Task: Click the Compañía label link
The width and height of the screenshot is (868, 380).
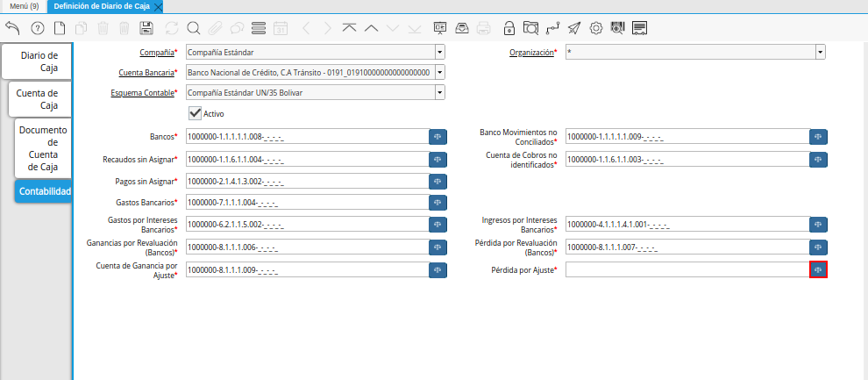Action: (157, 53)
